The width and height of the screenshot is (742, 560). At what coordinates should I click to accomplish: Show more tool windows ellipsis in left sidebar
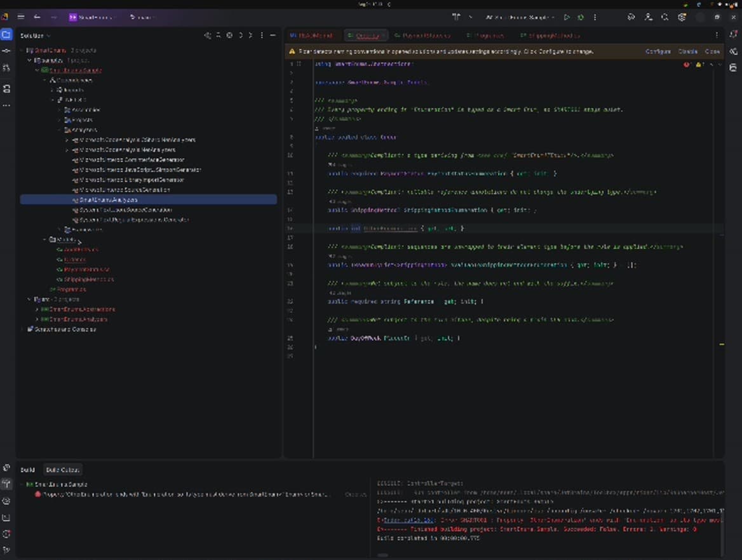(6, 105)
